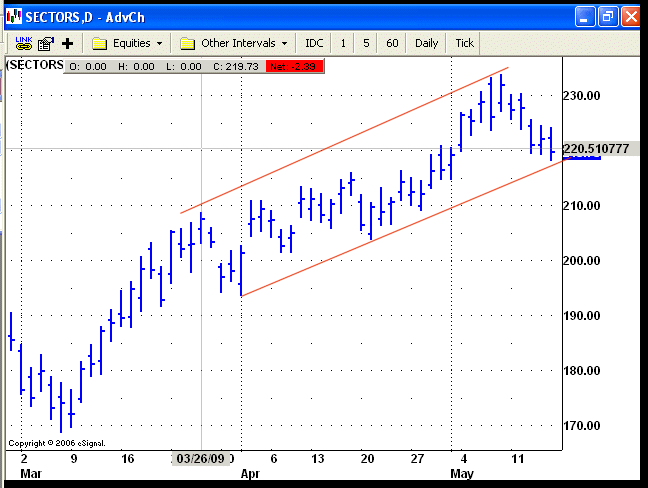The image size is (648, 488).
Task: Click the 220.510777 cursor price label
Action: 596,149
